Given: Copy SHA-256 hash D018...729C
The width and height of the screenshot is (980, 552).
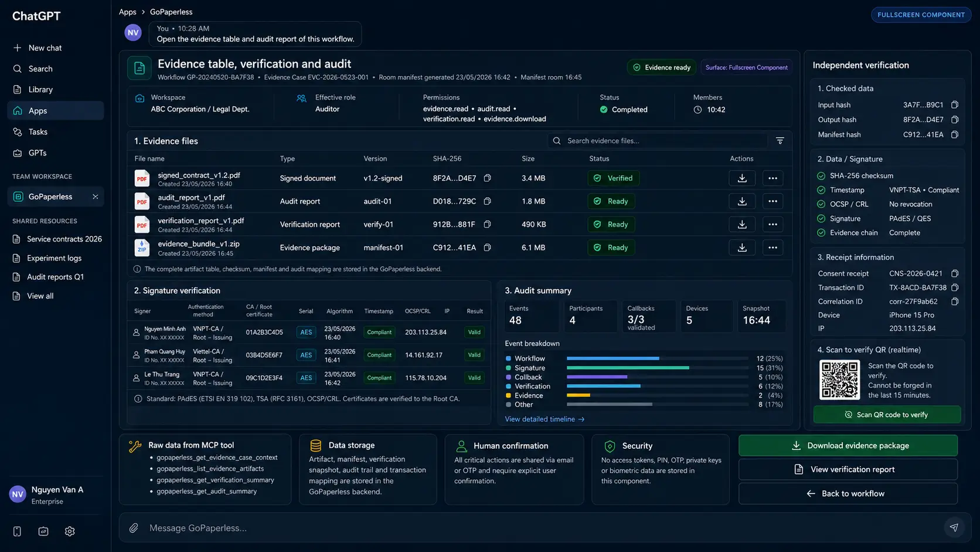Looking at the screenshot, I should pos(487,201).
